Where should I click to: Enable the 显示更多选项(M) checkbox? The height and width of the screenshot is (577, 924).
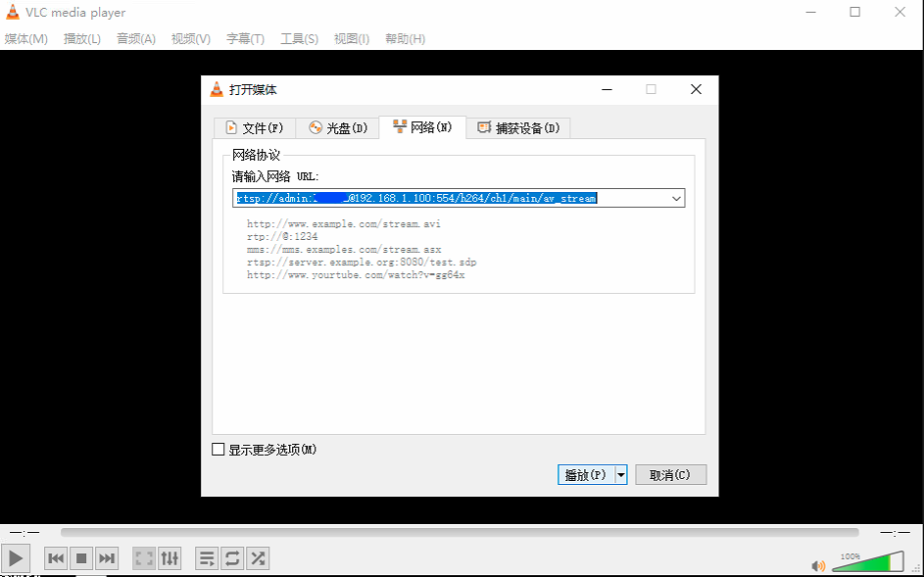[x=219, y=450]
